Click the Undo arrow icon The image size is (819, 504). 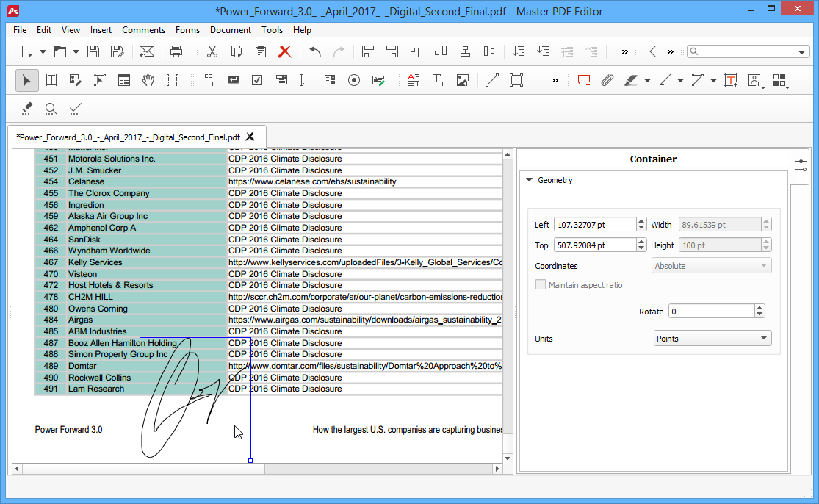coord(315,51)
